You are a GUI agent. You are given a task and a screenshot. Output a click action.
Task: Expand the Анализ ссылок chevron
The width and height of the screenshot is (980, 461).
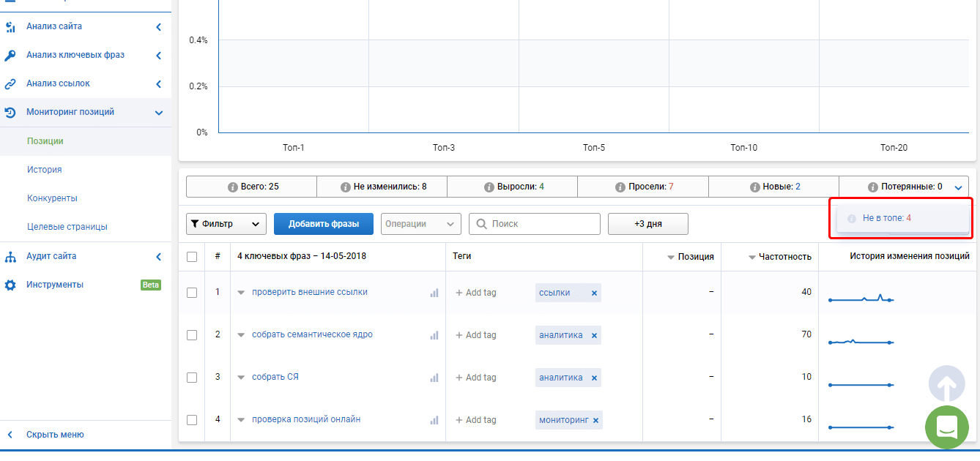[x=158, y=84]
